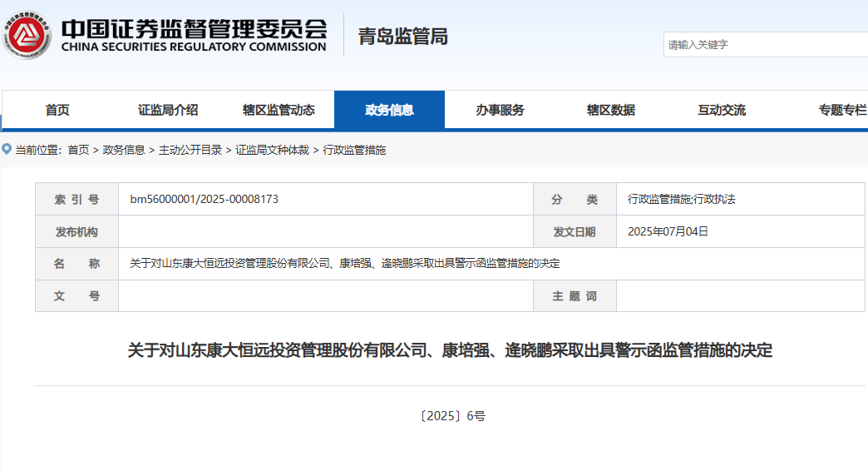Open the 证监局介绍 navigation tab
Viewport: 868px width, 471px height.
click(x=168, y=110)
